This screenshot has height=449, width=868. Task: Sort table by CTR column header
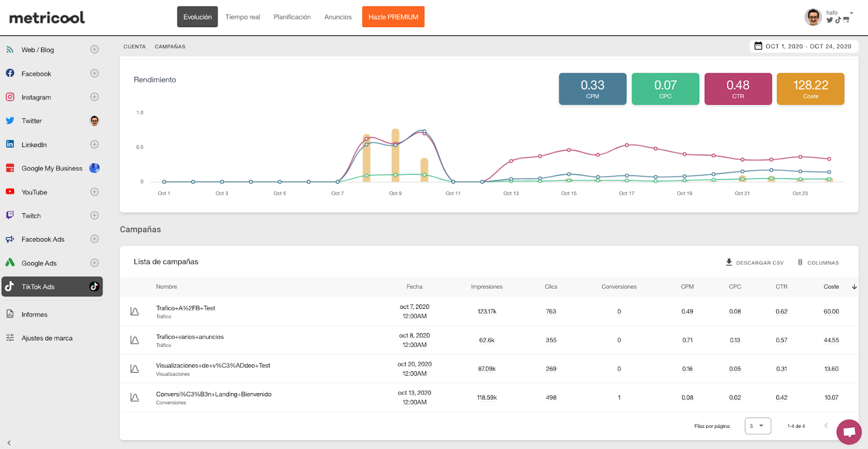(781, 287)
